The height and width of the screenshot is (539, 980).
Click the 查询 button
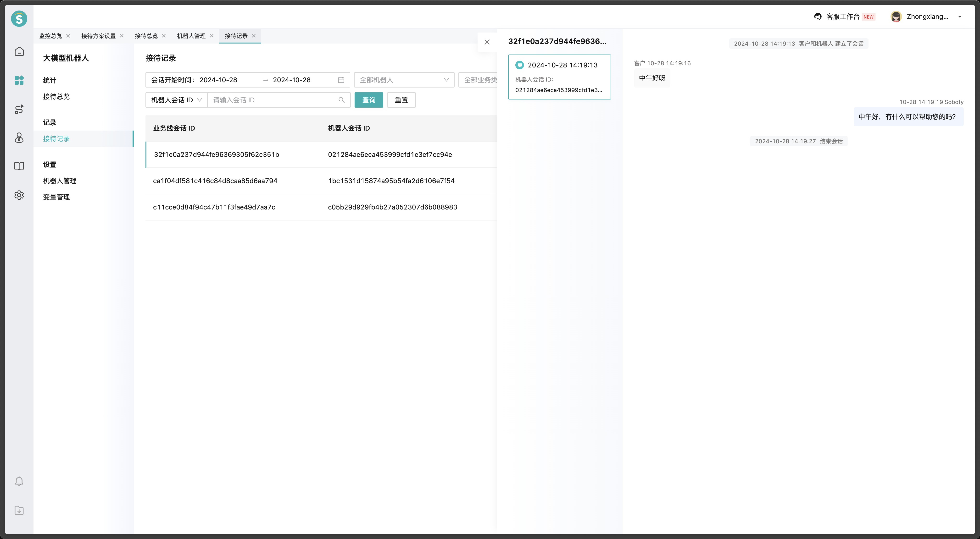click(x=369, y=100)
